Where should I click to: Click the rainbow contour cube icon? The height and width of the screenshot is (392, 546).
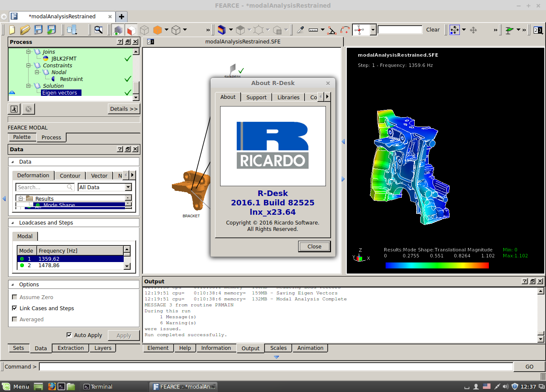[221, 30]
